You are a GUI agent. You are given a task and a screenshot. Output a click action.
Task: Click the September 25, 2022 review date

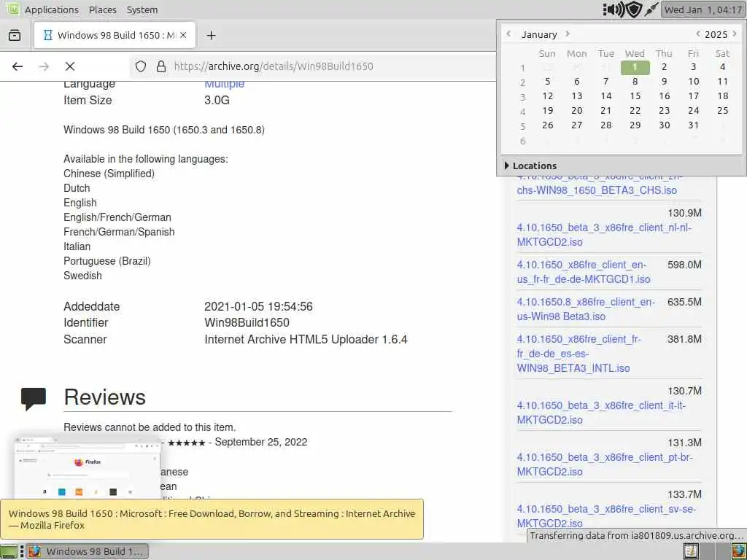[261, 442]
